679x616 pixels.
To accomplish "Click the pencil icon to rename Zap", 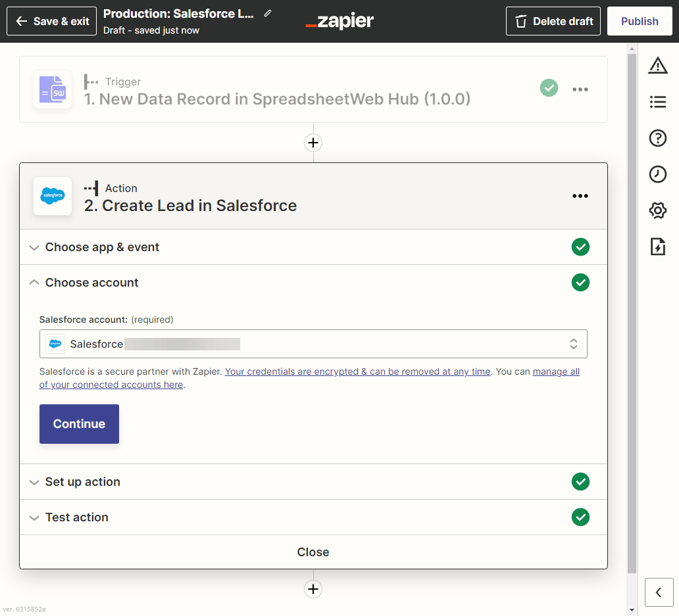I will click(268, 14).
